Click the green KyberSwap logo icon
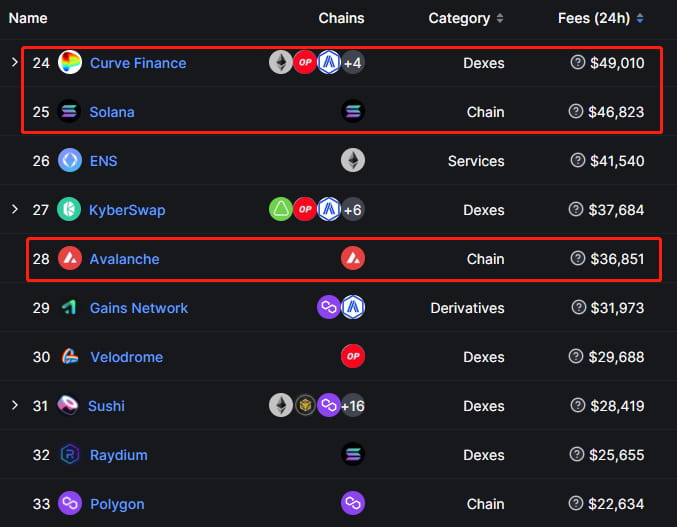Viewport: 677px width, 527px height. point(70,210)
